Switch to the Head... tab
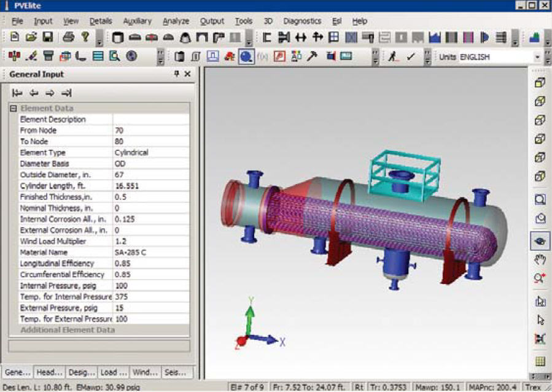This screenshot has width=552, height=392. point(49,372)
